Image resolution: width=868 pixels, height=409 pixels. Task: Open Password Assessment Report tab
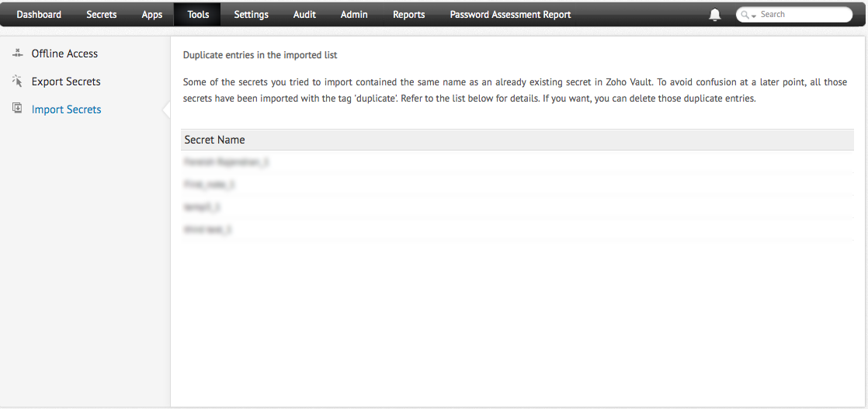(x=510, y=15)
